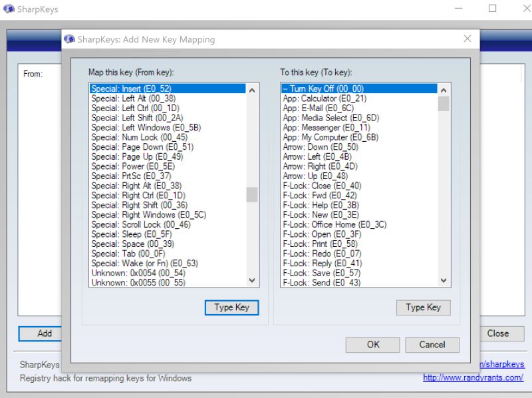Select F-Lock: Help (E0_3B)
This screenshot has width=532, height=398.
pos(359,205)
